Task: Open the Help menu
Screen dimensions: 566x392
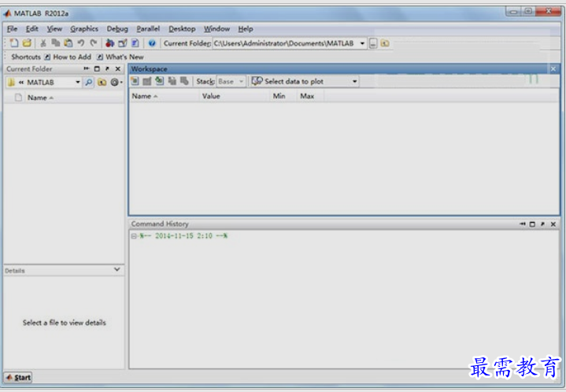Action: [246, 29]
